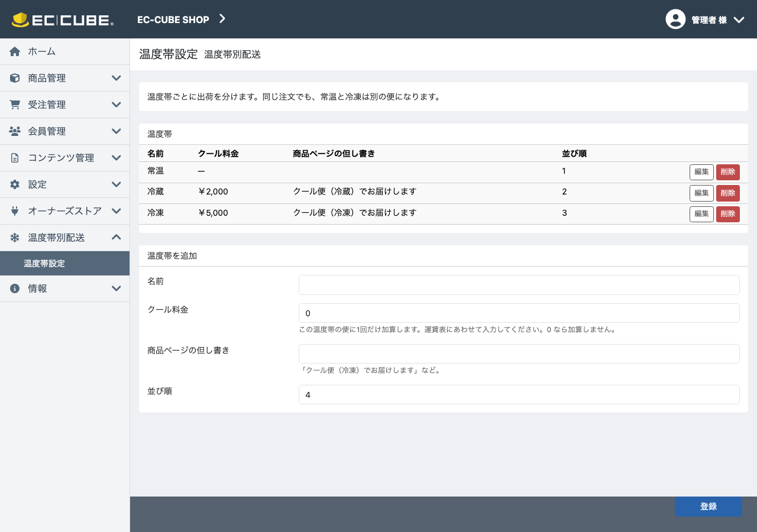Focus the 並び順 input field
Viewport: 757px width, 532px height.
[x=519, y=395]
